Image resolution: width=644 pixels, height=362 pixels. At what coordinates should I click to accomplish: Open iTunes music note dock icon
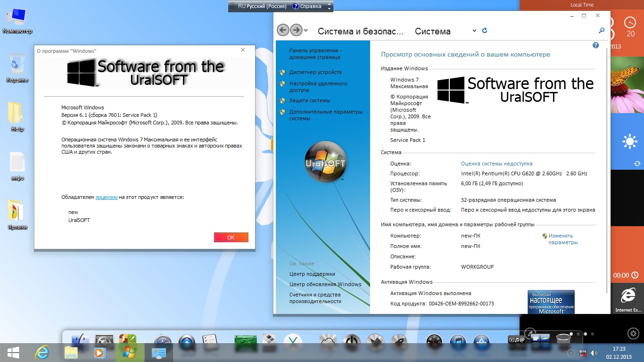click(x=458, y=341)
